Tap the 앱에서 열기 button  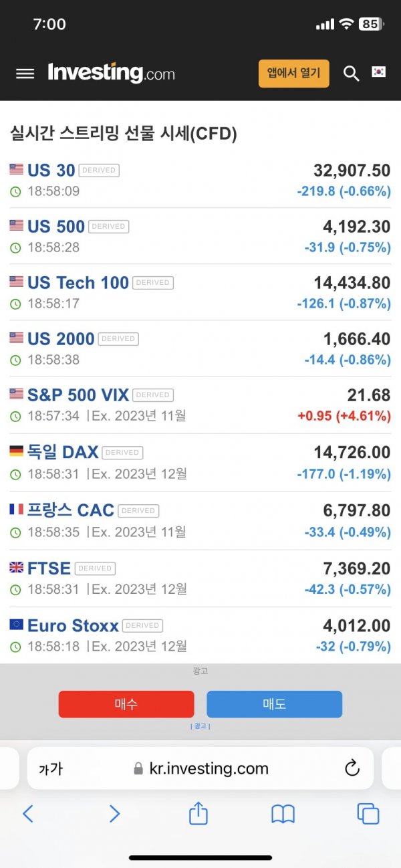tap(294, 73)
